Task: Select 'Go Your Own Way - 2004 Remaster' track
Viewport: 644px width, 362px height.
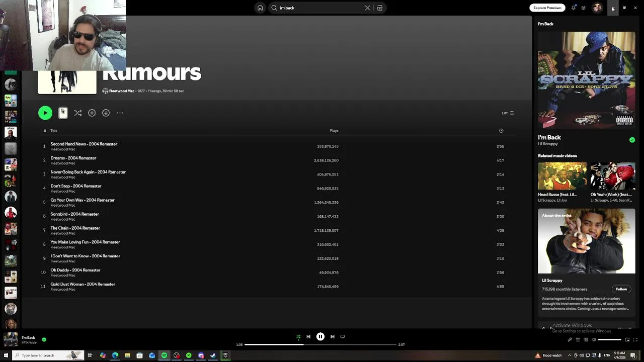Action: coord(276,202)
